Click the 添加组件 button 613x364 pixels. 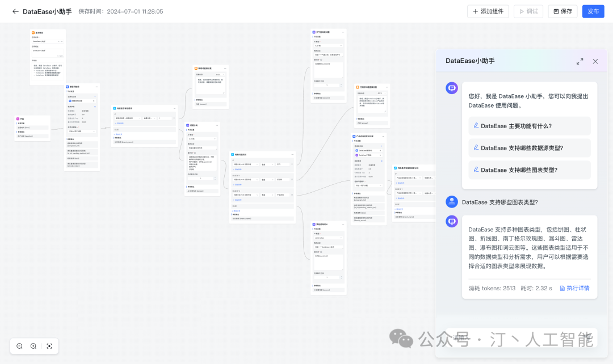488,11
